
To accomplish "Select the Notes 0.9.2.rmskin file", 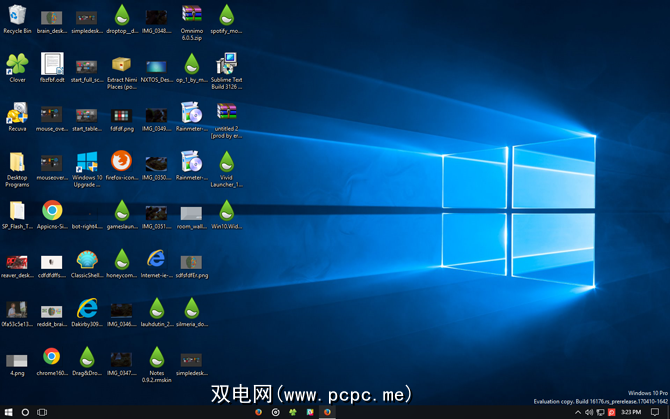I will coord(156,357).
